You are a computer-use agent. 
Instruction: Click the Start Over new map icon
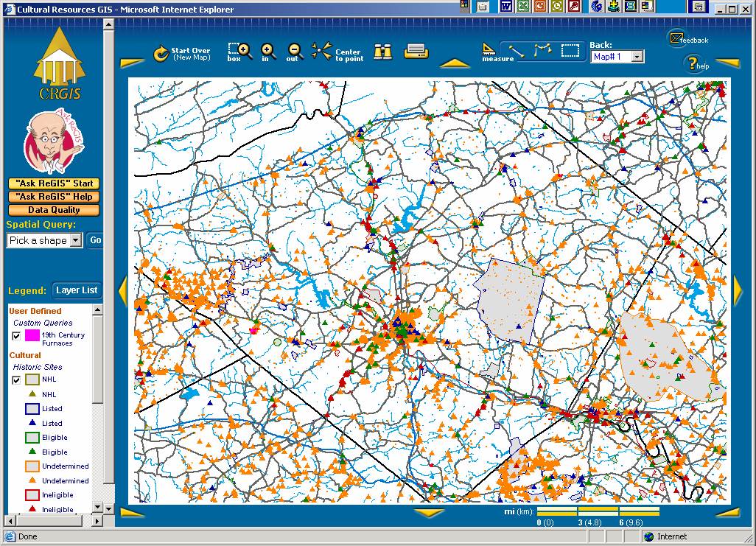click(x=161, y=54)
